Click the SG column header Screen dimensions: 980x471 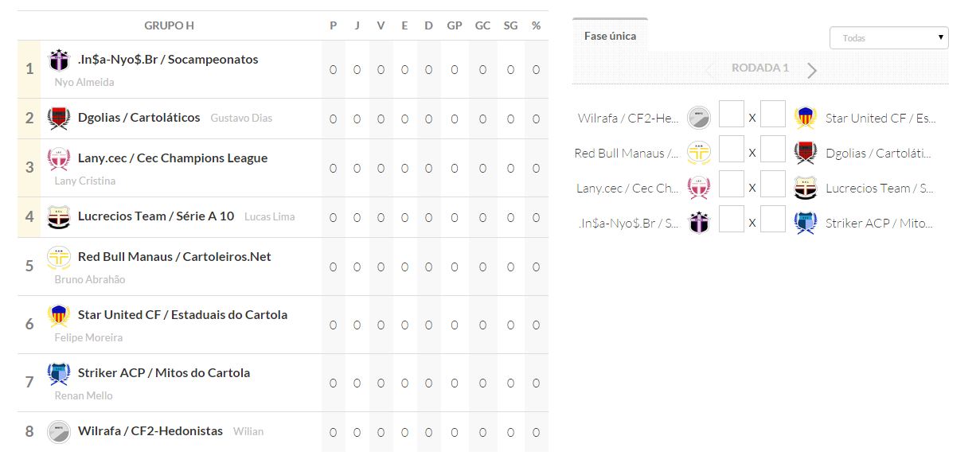pyautogui.click(x=510, y=25)
